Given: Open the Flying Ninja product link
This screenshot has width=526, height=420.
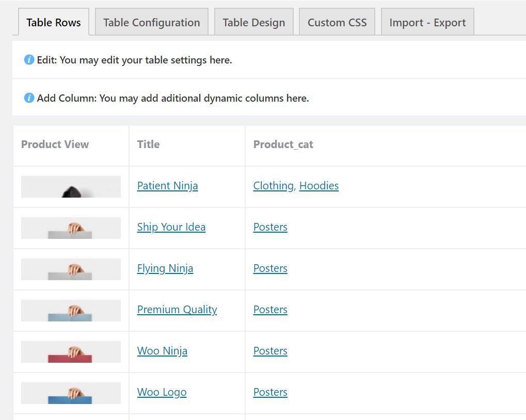Looking at the screenshot, I should tap(165, 268).
